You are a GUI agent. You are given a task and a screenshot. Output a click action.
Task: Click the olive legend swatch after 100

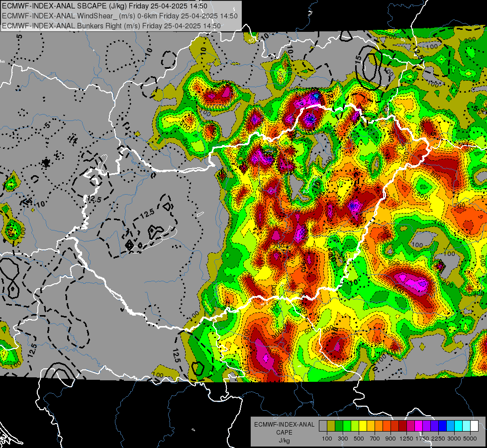click(x=331, y=426)
